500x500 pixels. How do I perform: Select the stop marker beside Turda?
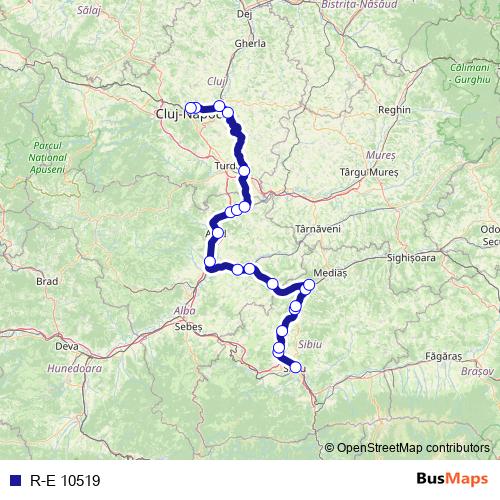244,171
